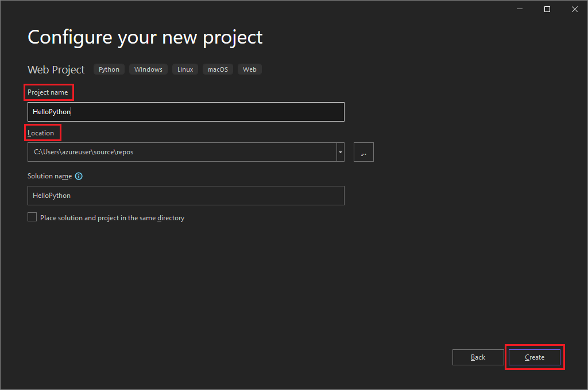This screenshot has height=390, width=588.
Task: Minimize the dialog window
Action: coord(520,9)
